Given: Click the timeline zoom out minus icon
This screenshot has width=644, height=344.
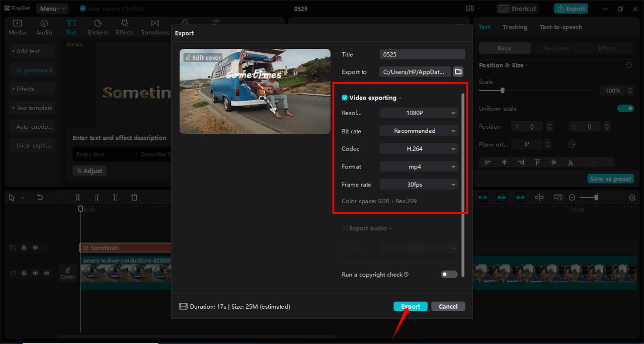Looking at the screenshot, I should point(572,198).
